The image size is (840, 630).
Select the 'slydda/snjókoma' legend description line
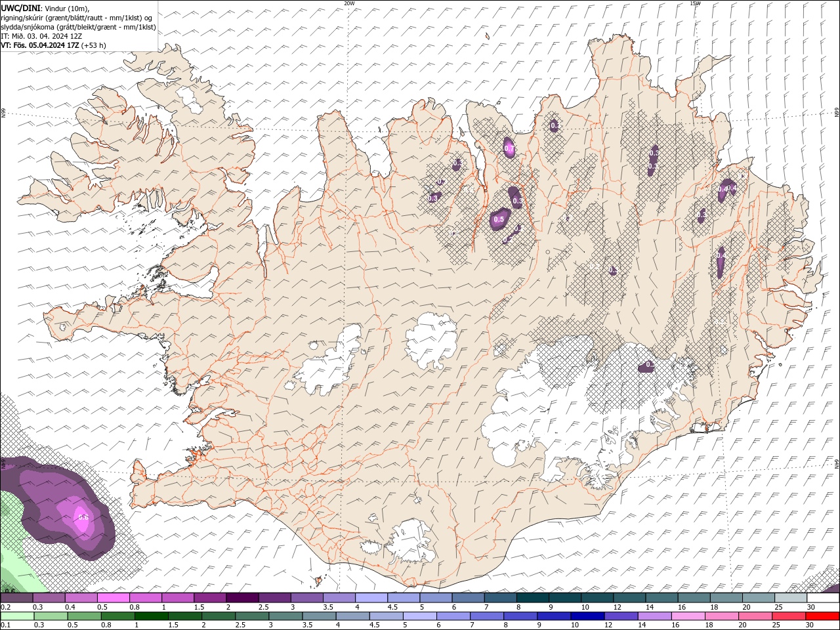[x=78, y=27]
